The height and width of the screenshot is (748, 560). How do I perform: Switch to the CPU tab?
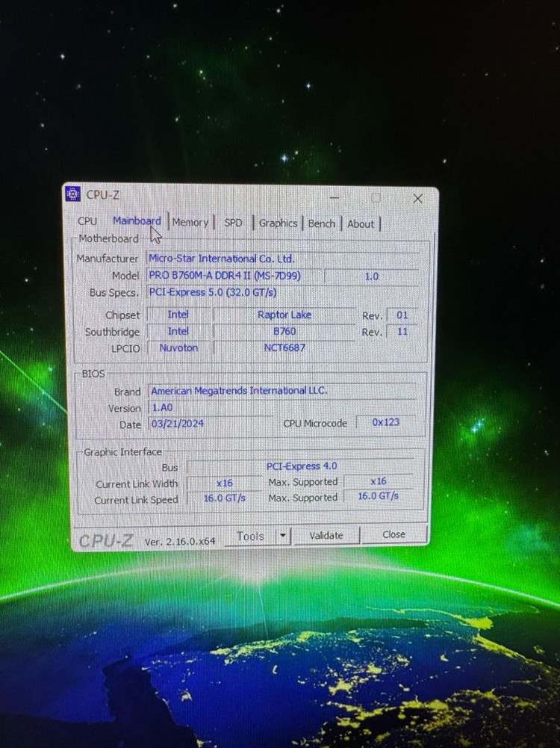coord(87,221)
